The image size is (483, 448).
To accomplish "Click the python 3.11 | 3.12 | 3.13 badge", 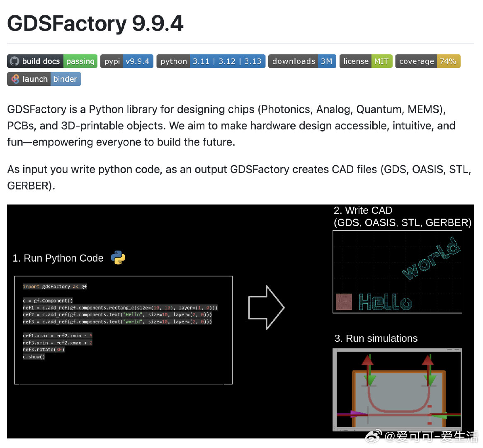I will (211, 61).
